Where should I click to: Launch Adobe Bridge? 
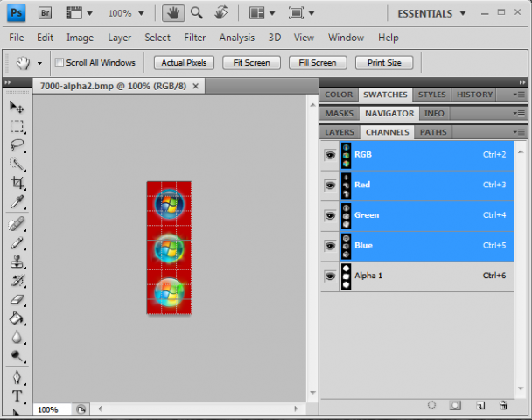[x=45, y=13]
